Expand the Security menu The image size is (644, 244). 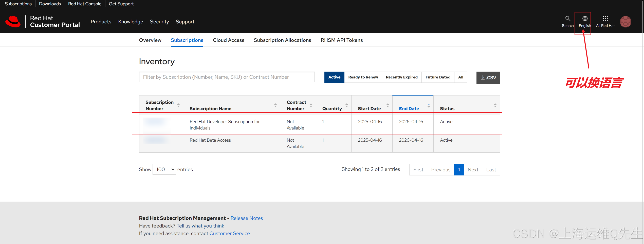tap(159, 22)
